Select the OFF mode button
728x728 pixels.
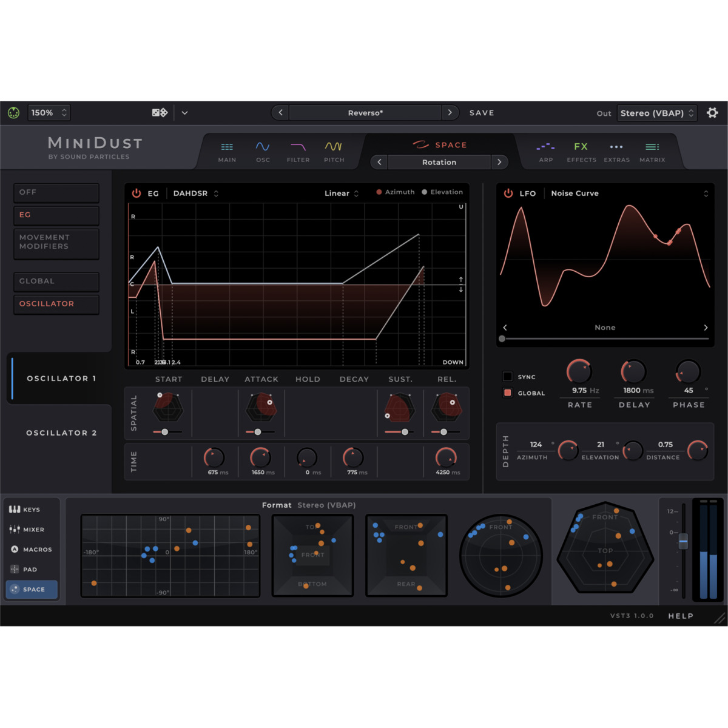pyautogui.click(x=56, y=193)
